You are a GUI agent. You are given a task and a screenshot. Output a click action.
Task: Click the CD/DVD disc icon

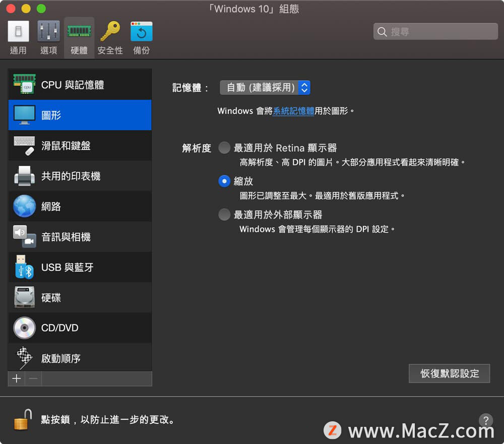click(24, 328)
